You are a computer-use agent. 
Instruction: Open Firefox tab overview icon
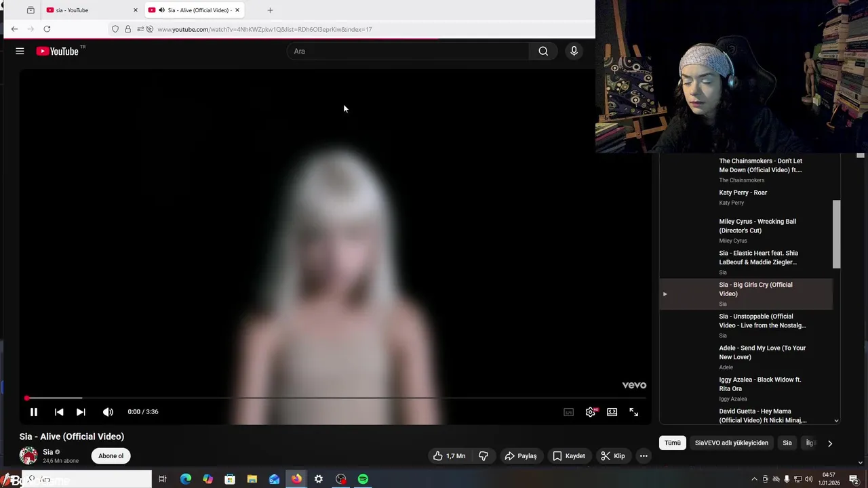coord(31,10)
